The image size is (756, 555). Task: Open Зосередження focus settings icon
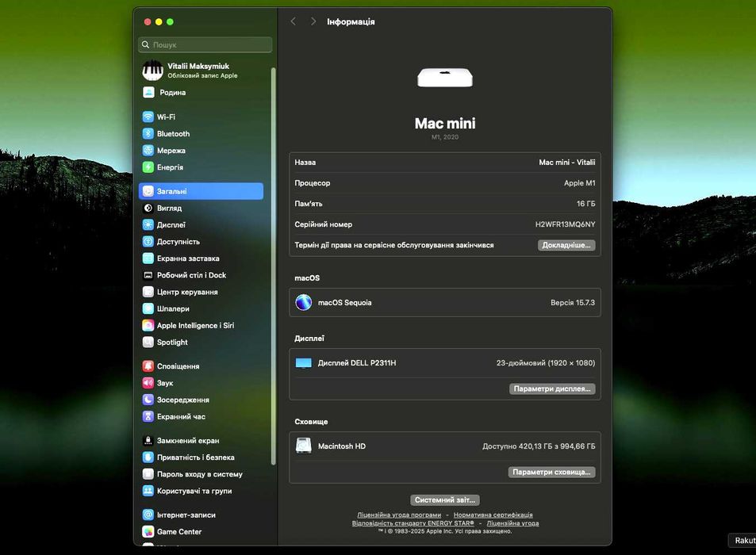coord(148,400)
